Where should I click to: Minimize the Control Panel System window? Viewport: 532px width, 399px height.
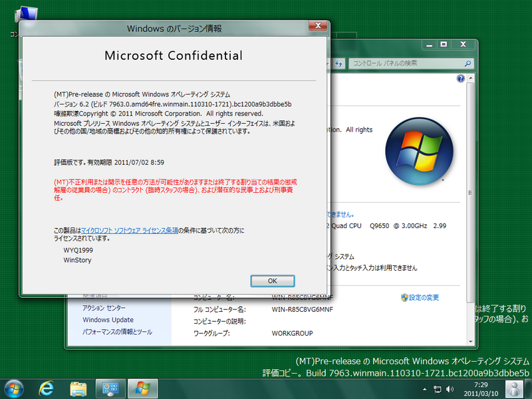(429, 45)
